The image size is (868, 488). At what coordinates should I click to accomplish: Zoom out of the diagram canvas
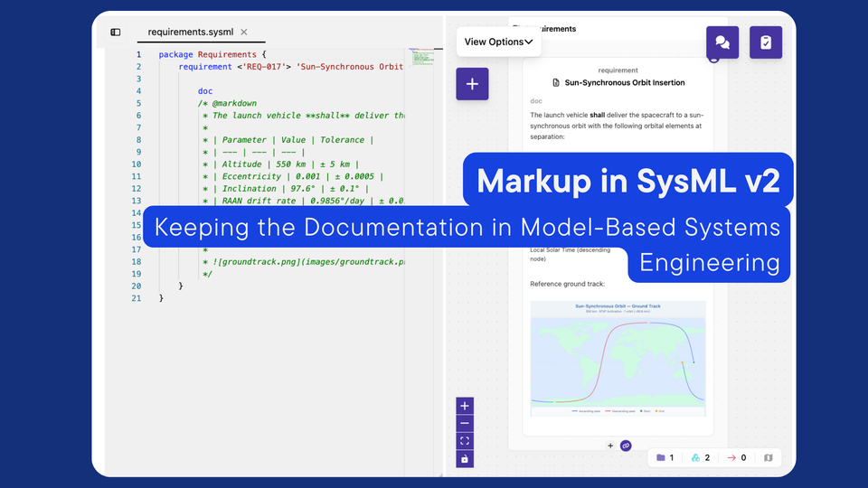(x=465, y=423)
